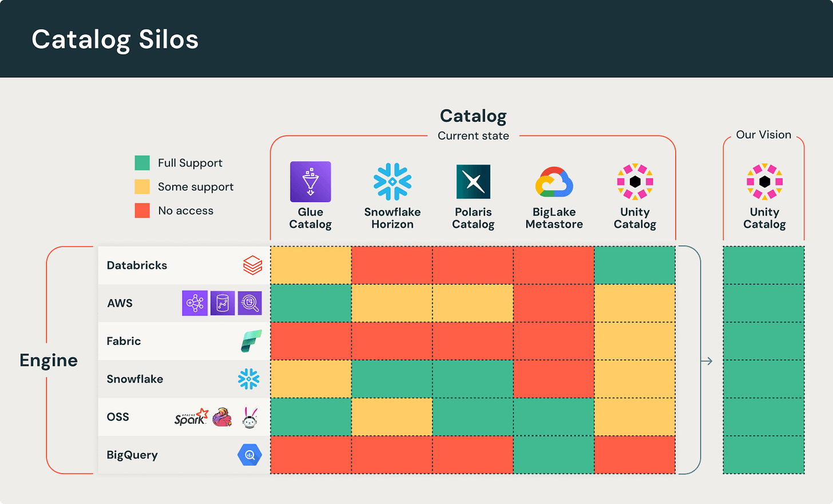Viewport: 833px width, 504px height.
Task: Select Databricks row Glue Catalog yellow cell
Action: click(x=311, y=265)
